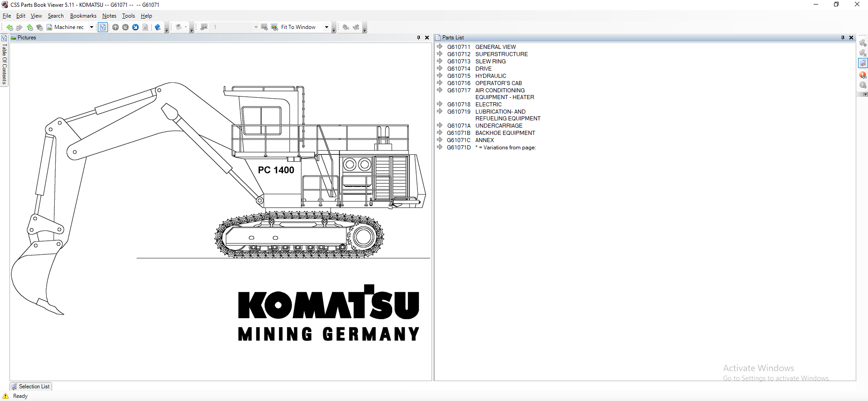This screenshot has height=401, width=868.
Task: Click the arrow beside G610715 HYDRAULIC
Action: (x=439, y=76)
